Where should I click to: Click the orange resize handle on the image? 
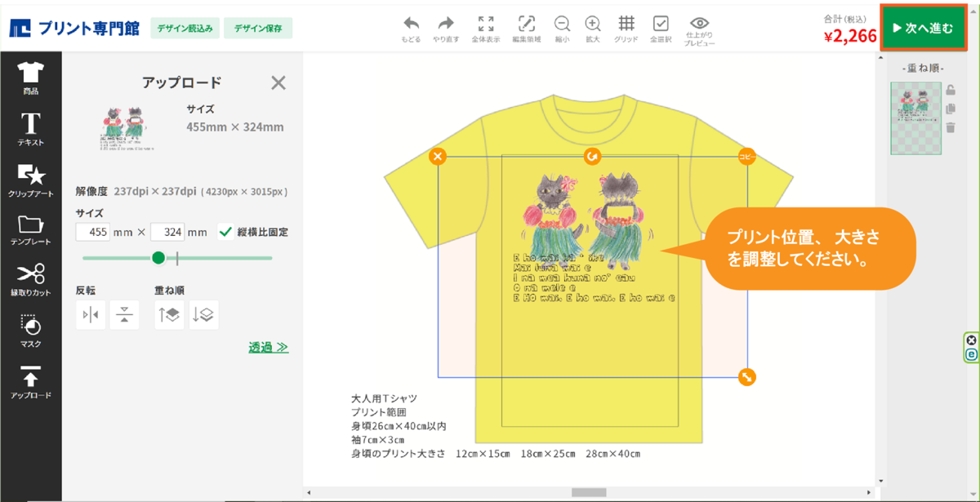[746, 376]
